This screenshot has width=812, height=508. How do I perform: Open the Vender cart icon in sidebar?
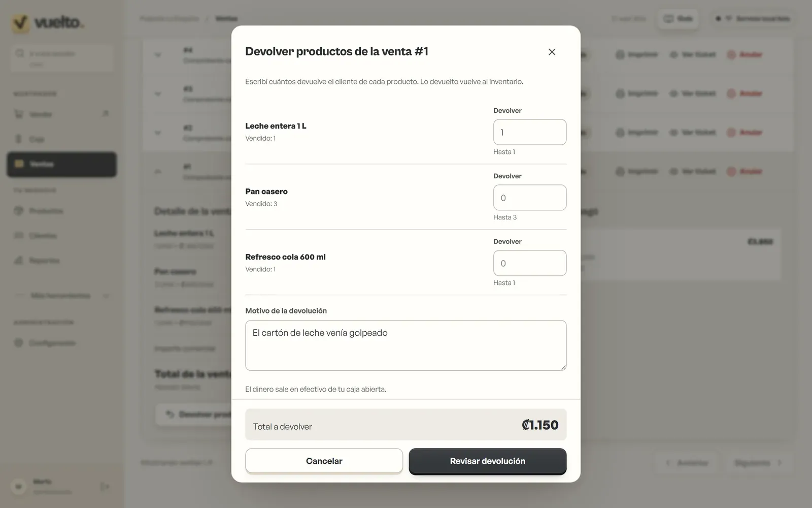click(x=19, y=114)
